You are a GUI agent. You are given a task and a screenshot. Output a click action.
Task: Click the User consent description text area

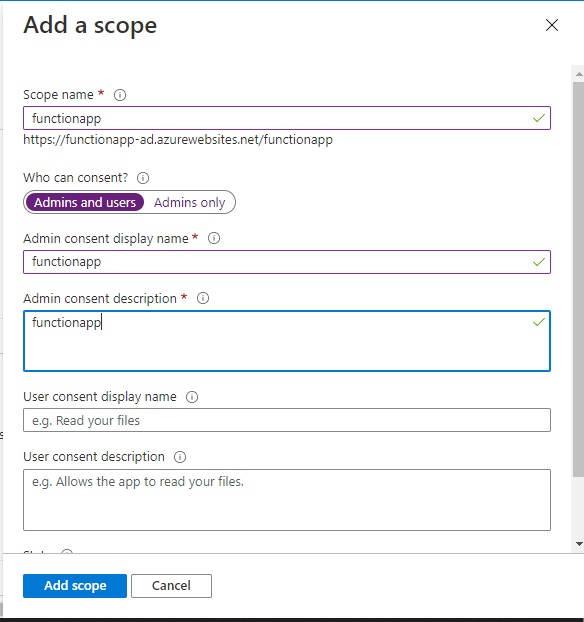tap(287, 500)
